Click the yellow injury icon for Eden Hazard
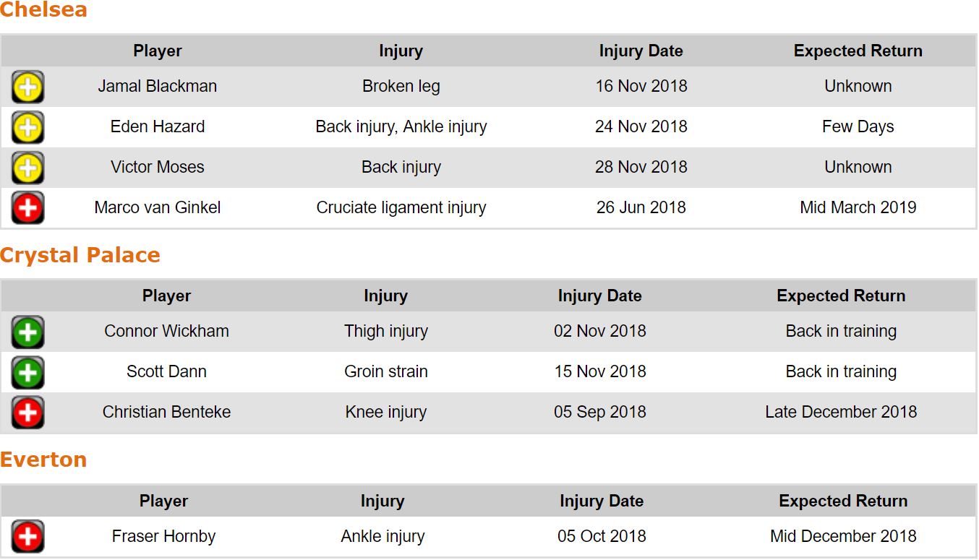Image resolution: width=979 pixels, height=560 pixels. [27, 128]
